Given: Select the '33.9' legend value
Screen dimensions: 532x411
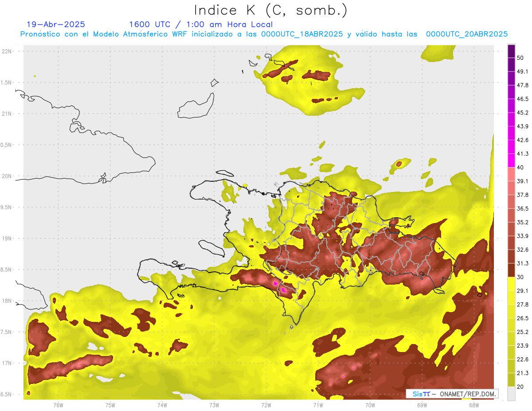Looking at the screenshot, I should [523, 236].
